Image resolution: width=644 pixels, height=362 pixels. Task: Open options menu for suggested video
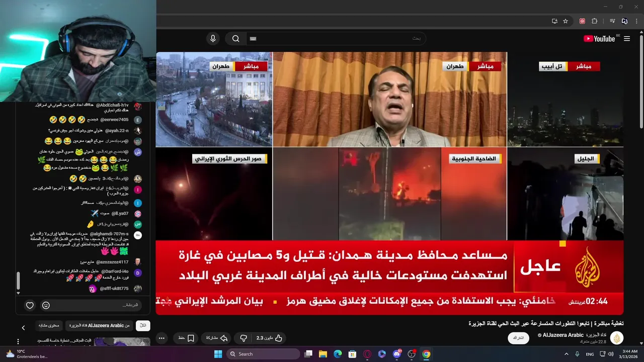point(18,342)
